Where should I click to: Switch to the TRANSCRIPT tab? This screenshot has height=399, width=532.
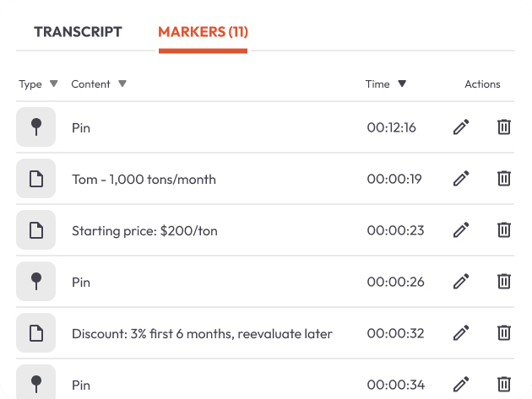(x=78, y=32)
